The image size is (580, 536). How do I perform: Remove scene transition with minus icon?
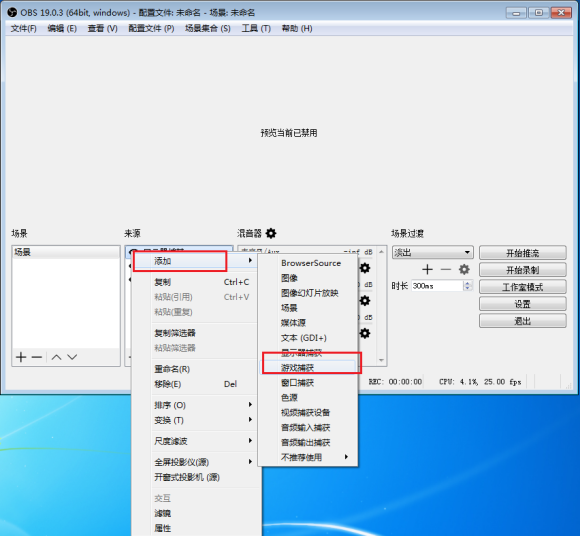[x=446, y=269]
